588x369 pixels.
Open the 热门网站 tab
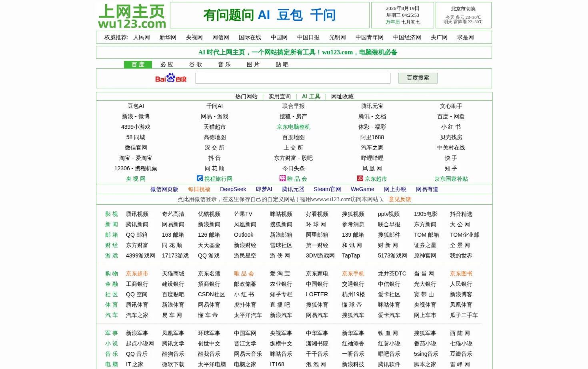(246, 97)
